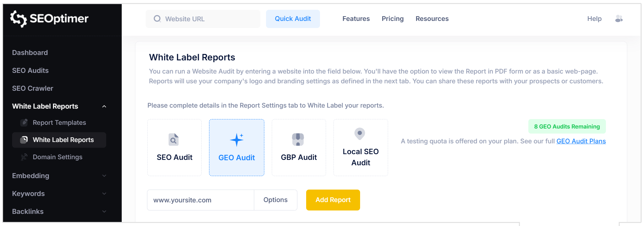Click the White Label Reports submenu icon
The height and width of the screenshot is (226, 644).
click(x=24, y=140)
